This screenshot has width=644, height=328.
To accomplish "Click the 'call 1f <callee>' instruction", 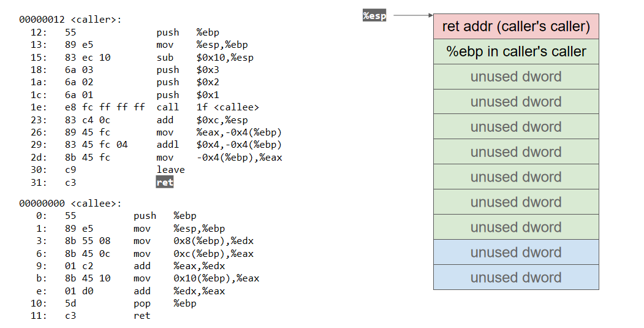I will click(x=208, y=107).
